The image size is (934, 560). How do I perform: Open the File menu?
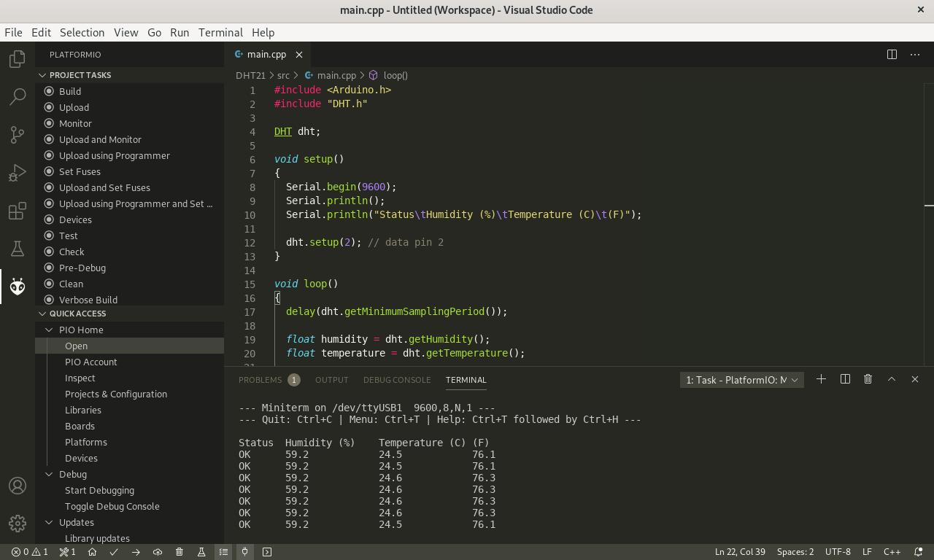coord(13,32)
